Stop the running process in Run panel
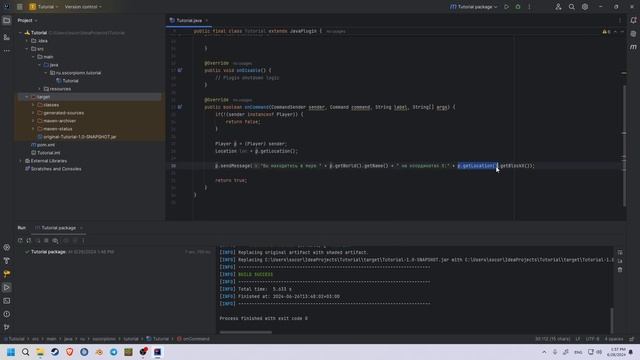 pos(46,241)
